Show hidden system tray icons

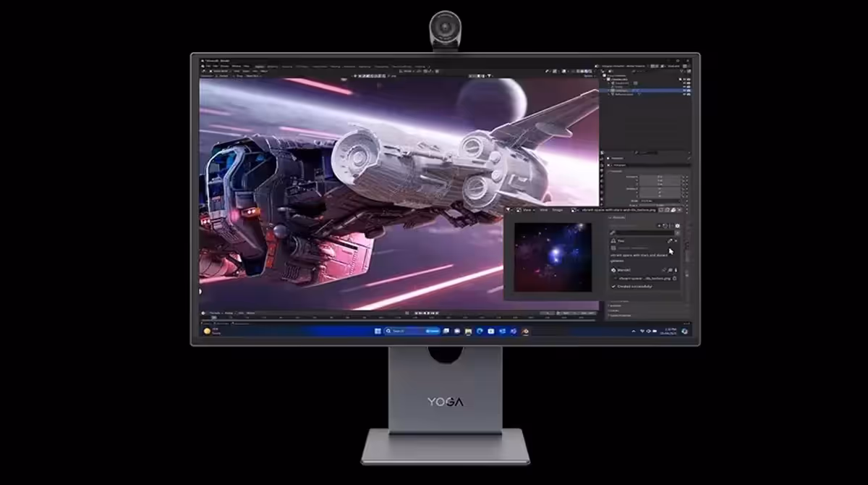click(633, 331)
